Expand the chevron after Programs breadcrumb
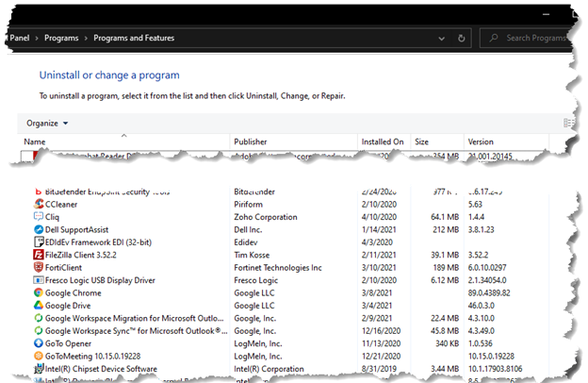The height and width of the screenshot is (383, 588). (86, 39)
